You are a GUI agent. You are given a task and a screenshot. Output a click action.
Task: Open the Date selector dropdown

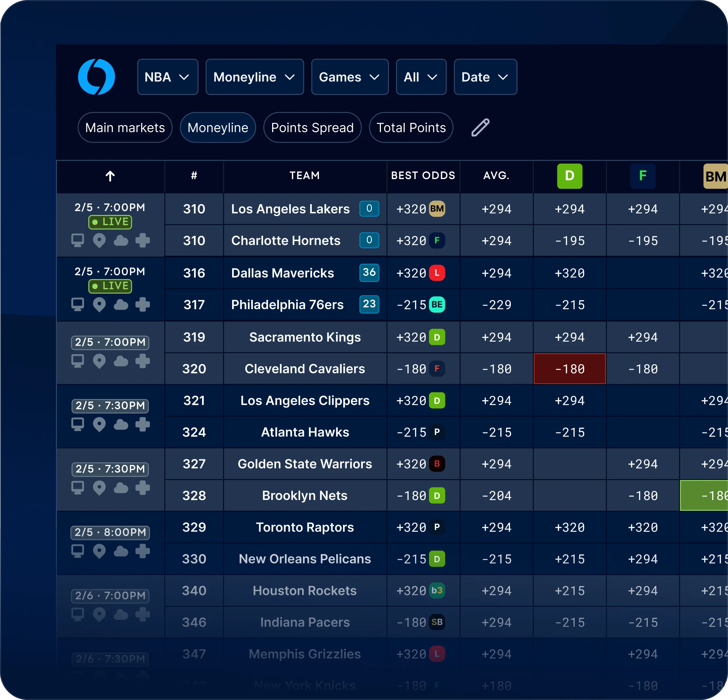tap(485, 77)
